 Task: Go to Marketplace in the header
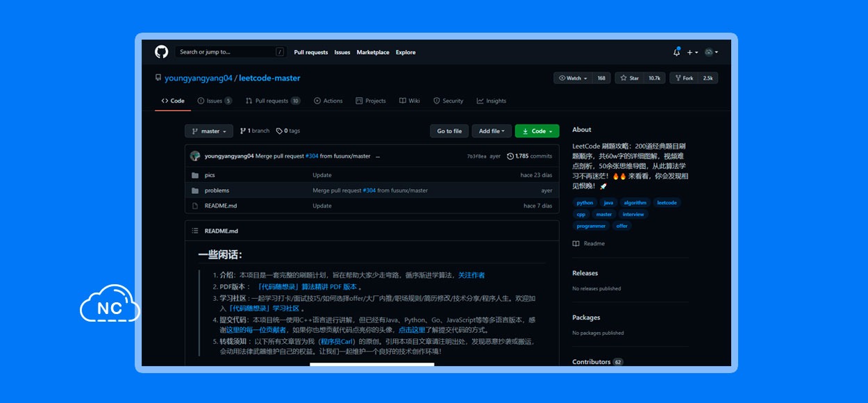373,52
